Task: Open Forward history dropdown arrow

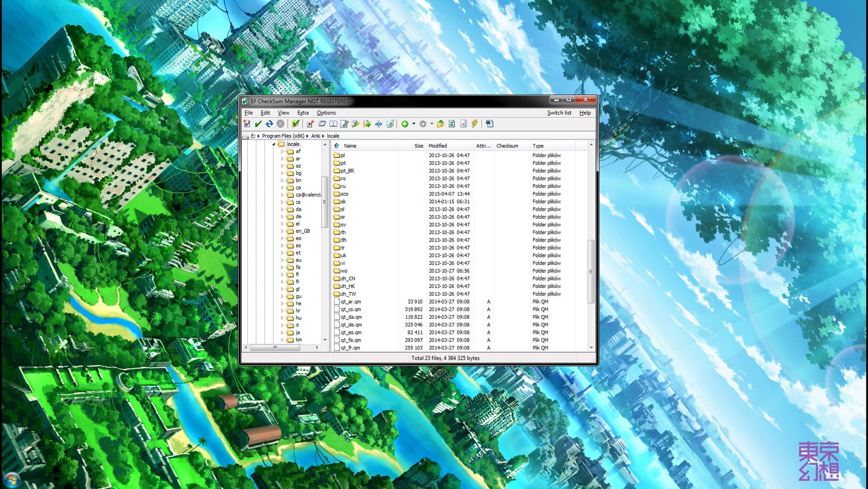Action: (432, 124)
